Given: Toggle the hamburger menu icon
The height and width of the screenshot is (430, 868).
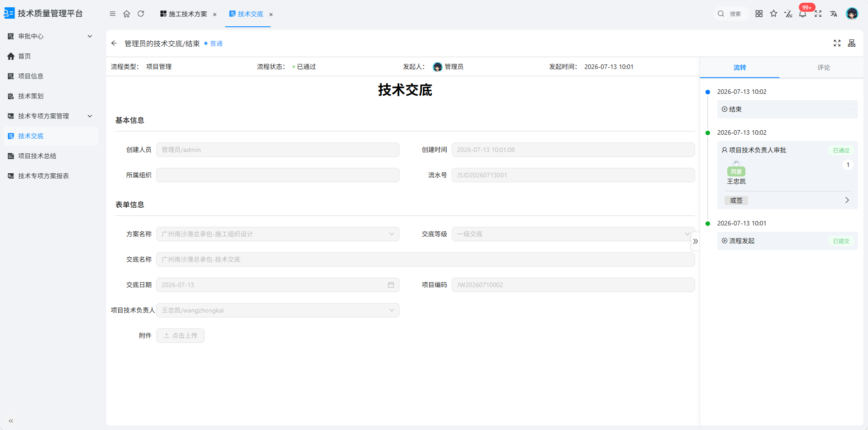Looking at the screenshot, I should 113,14.
